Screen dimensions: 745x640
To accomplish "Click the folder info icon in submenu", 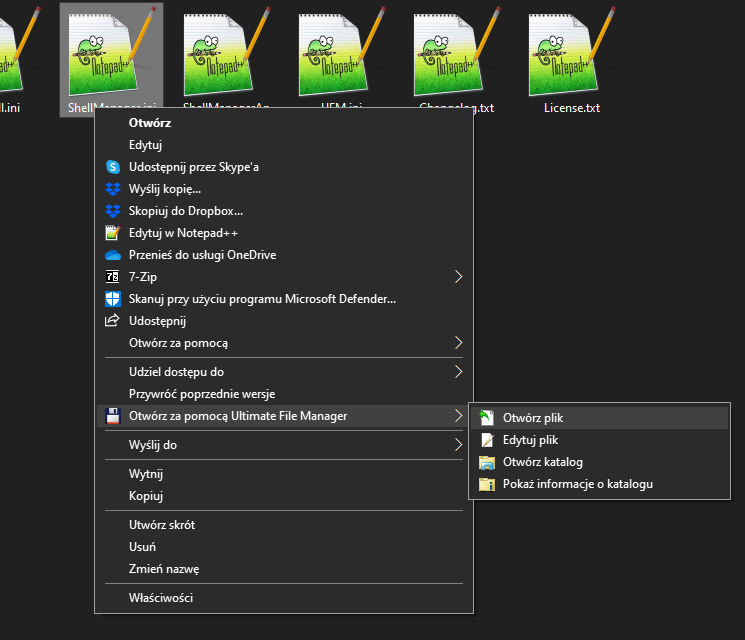I will click(487, 484).
